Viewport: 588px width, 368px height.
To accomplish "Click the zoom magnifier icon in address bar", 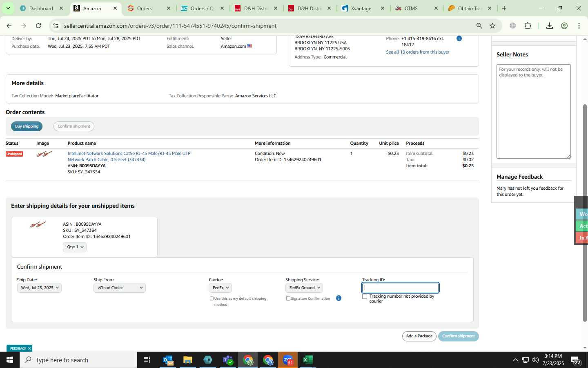I will coord(479,26).
